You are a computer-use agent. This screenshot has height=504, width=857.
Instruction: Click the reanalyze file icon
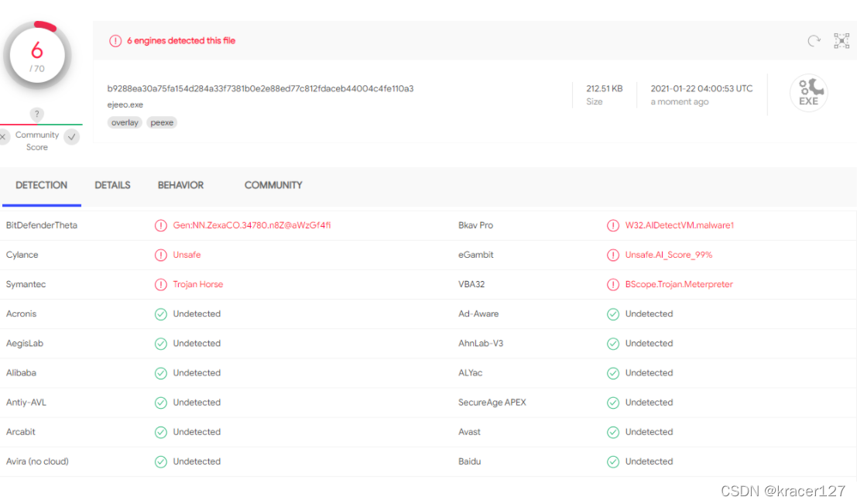[812, 40]
